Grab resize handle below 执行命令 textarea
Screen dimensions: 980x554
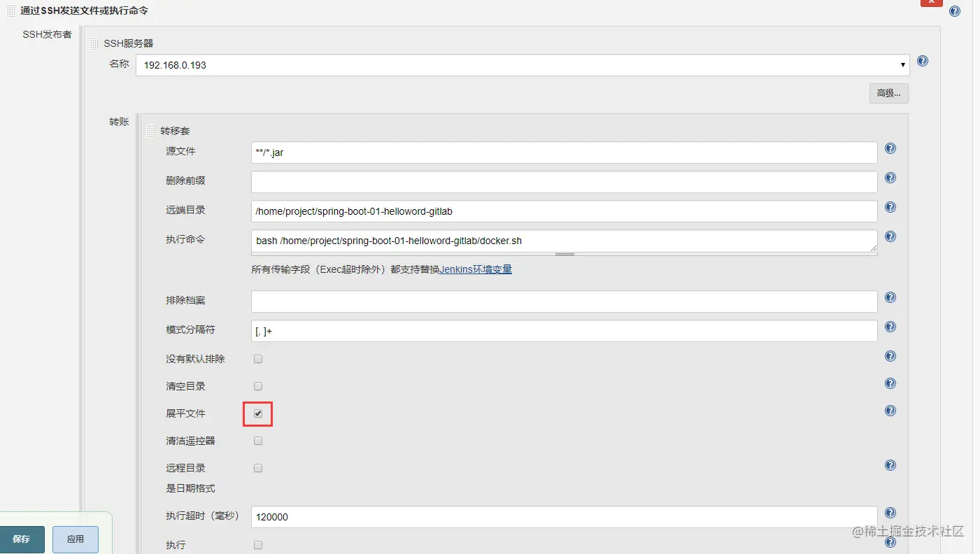(564, 255)
